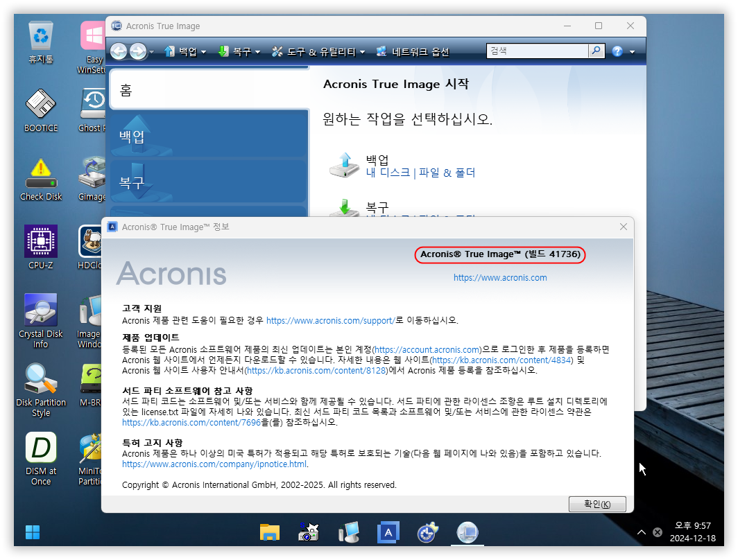Click the 파일 & 폴더 backup link
This screenshot has height=560, width=738.
(447, 173)
